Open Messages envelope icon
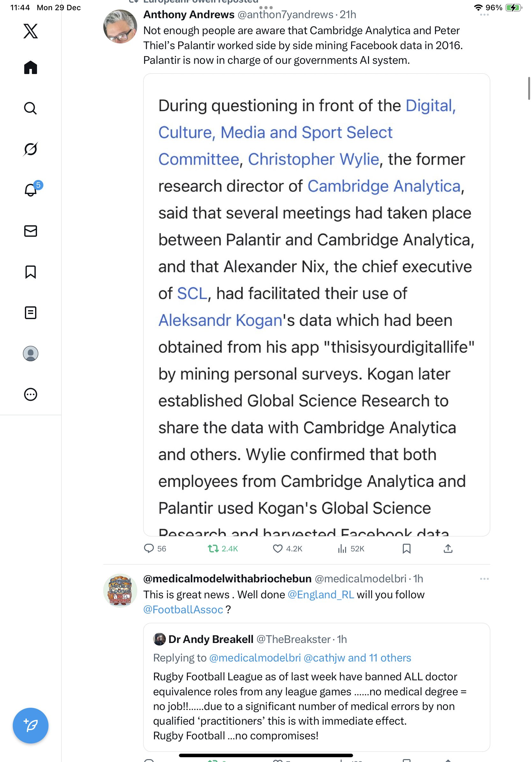 (31, 231)
